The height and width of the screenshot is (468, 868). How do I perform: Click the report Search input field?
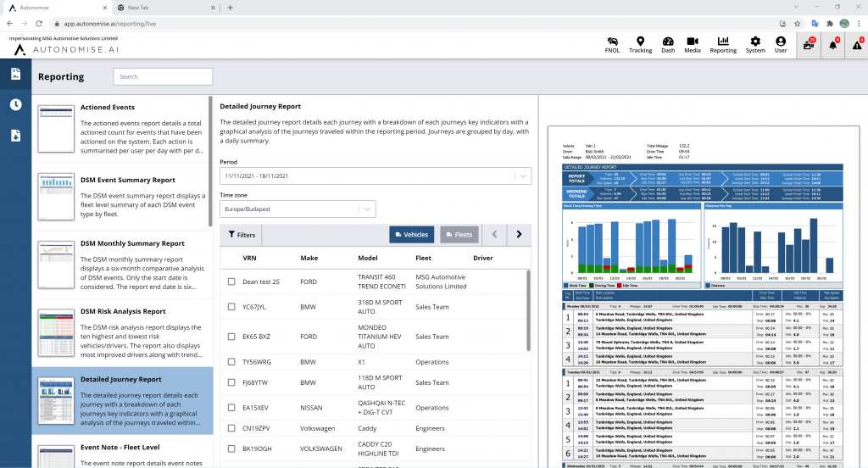(x=163, y=76)
